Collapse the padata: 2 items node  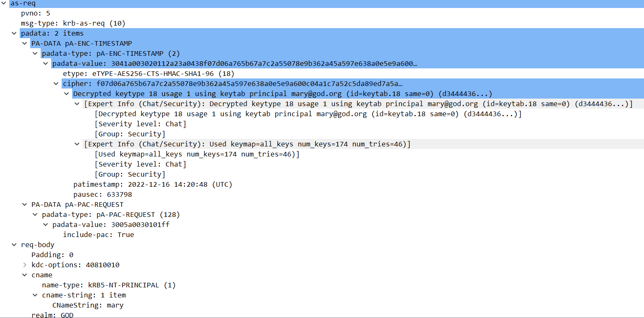coord(15,34)
